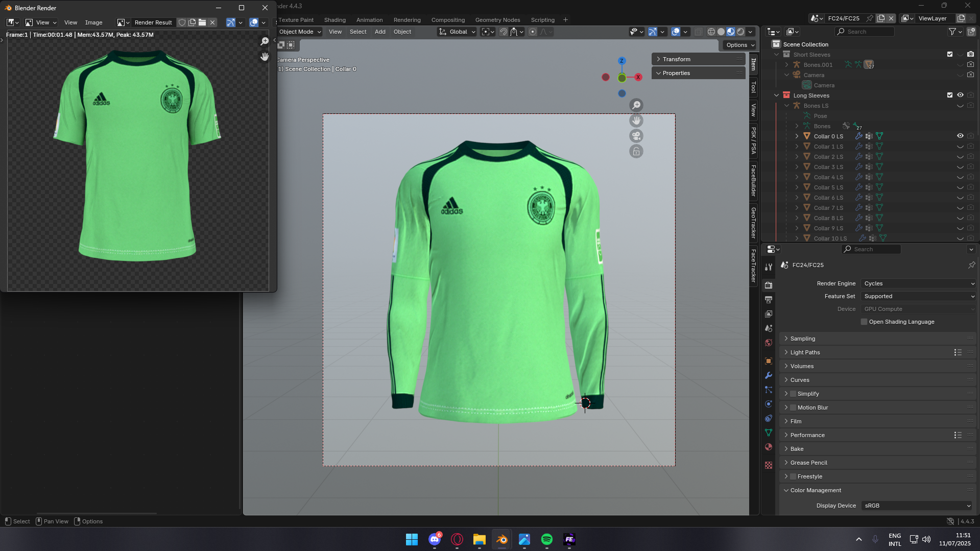Click the outliner Search field

click(x=865, y=32)
